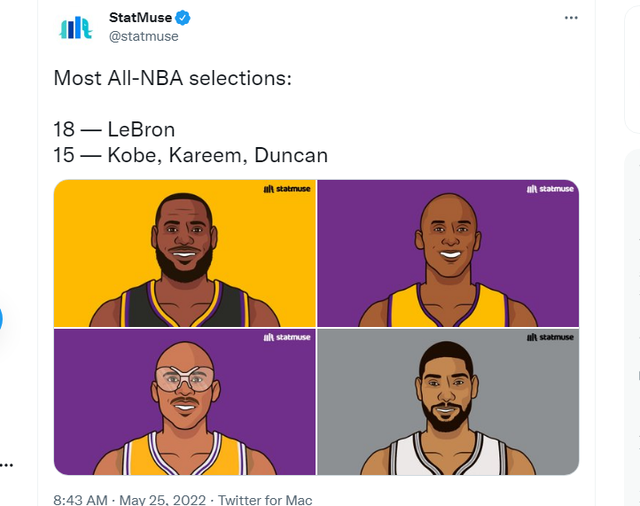The width and height of the screenshot is (640, 506).
Task: Open the left sidebar ellipsis menu
Action: coord(5,465)
